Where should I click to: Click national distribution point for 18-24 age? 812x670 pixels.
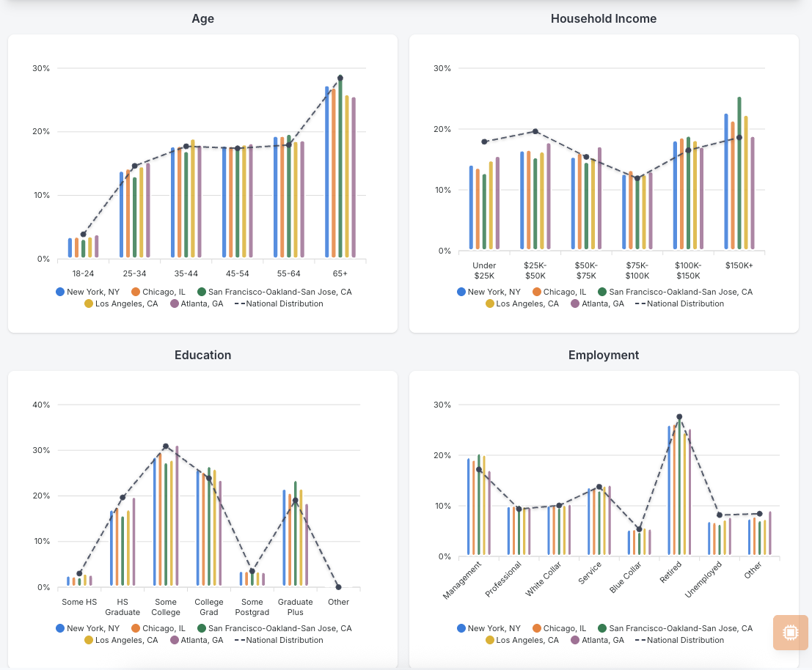point(83,235)
